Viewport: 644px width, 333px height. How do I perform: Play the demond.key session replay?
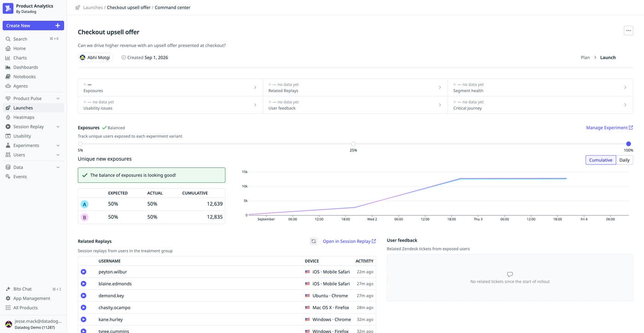point(83,296)
